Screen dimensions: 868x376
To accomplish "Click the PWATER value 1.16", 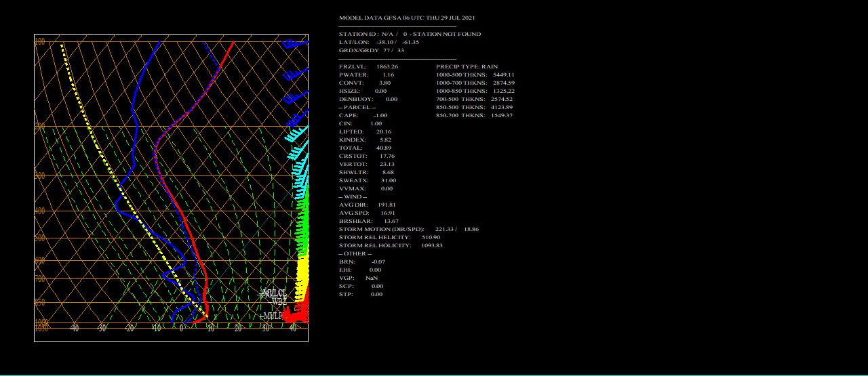I will [x=388, y=75].
